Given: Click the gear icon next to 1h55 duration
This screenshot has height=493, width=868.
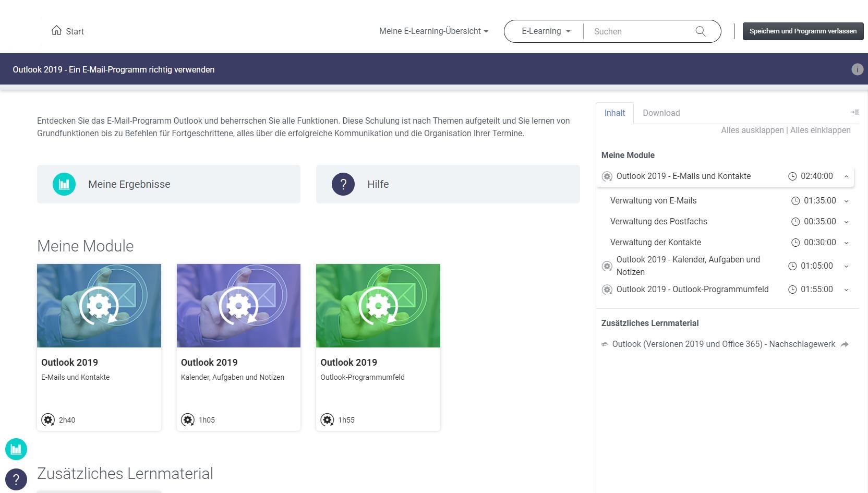Looking at the screenshot, I should [327, 419].
